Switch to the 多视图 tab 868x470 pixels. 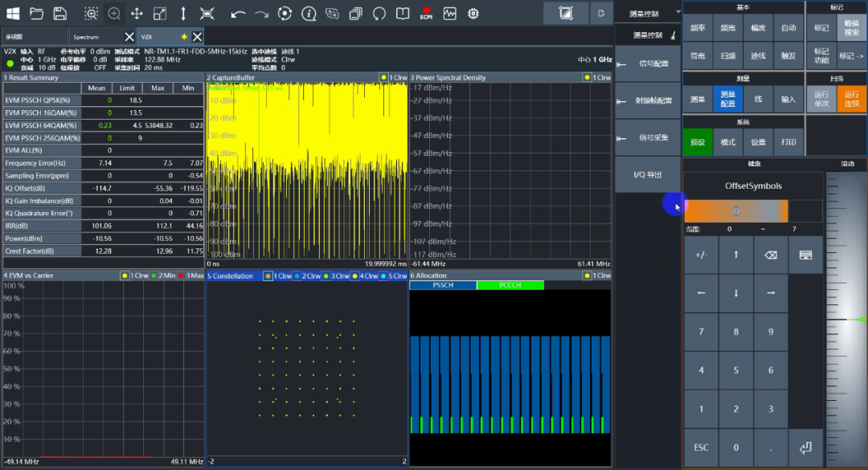tap(35, 36)
